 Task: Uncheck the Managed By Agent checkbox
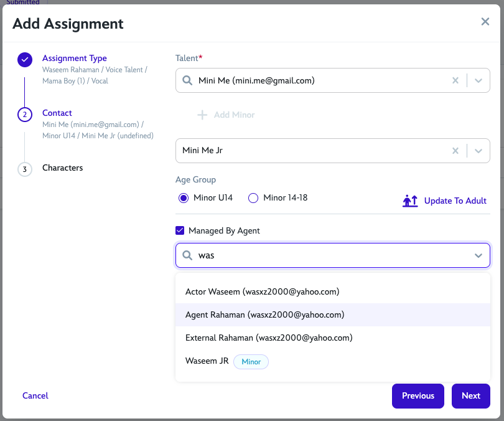180,230
